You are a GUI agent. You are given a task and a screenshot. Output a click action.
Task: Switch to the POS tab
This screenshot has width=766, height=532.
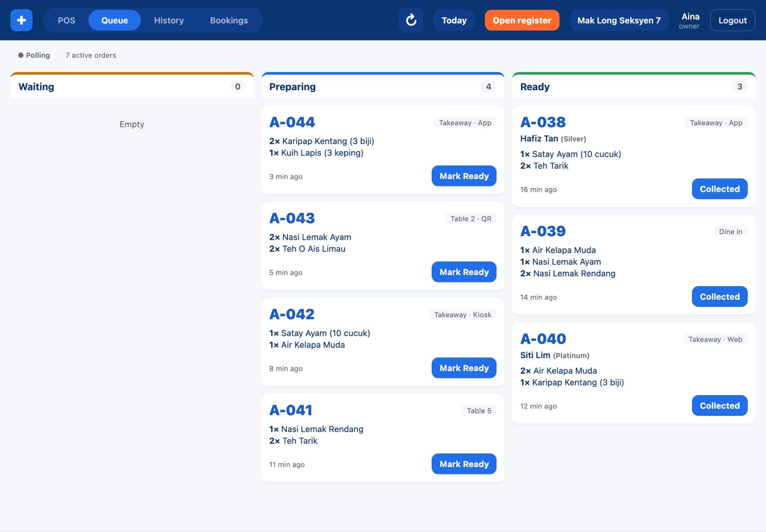(66, 20)
